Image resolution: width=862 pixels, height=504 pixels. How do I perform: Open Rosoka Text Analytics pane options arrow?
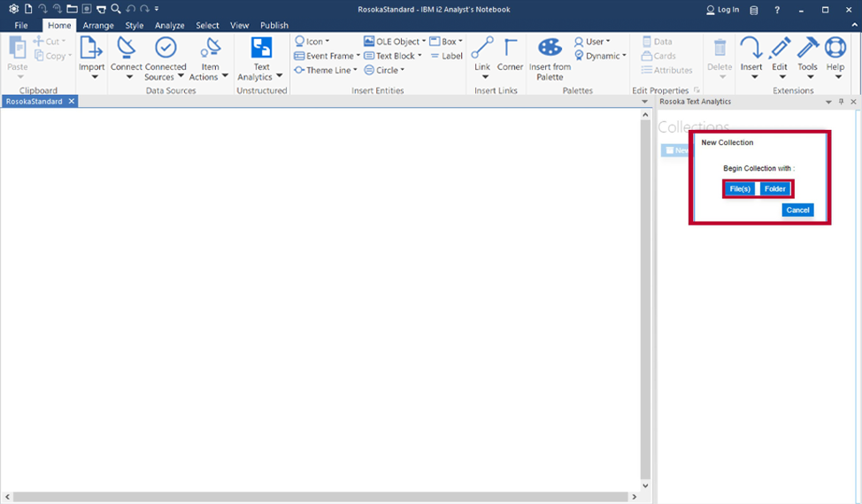tap(828, 102)
